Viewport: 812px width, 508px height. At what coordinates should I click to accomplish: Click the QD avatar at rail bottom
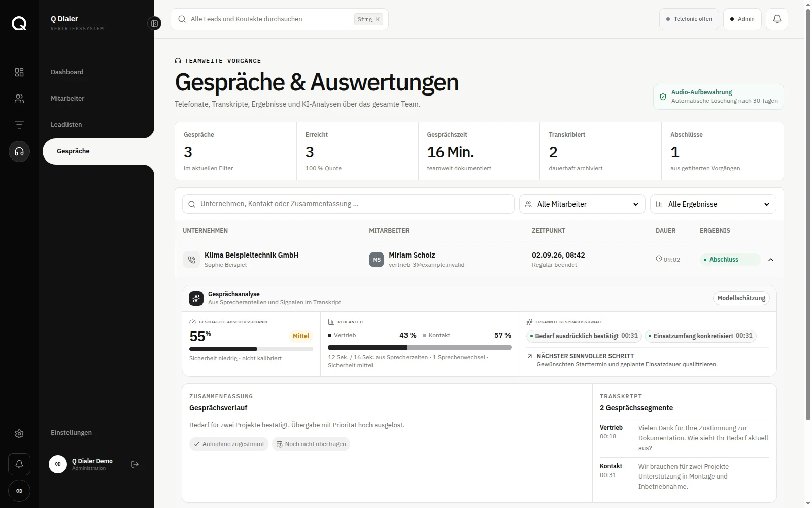(x=19, y=491)
